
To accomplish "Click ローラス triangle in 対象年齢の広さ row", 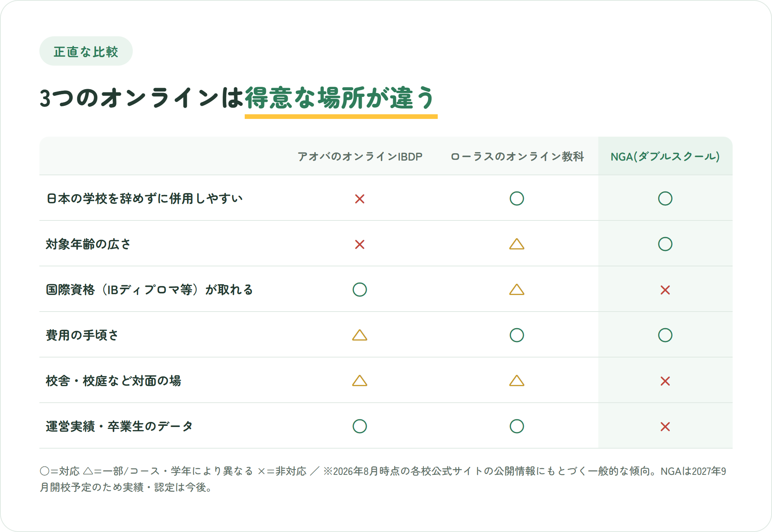I will pos(517,244).
